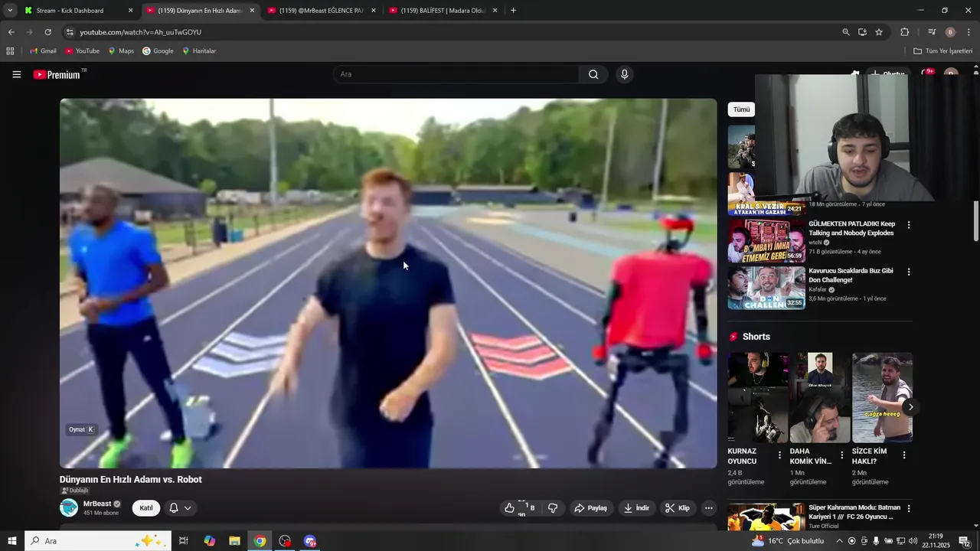Open the KURNAZ OYUNCU short thumbnail
Screen dimensions: 980x551
(x=758, y=397)
